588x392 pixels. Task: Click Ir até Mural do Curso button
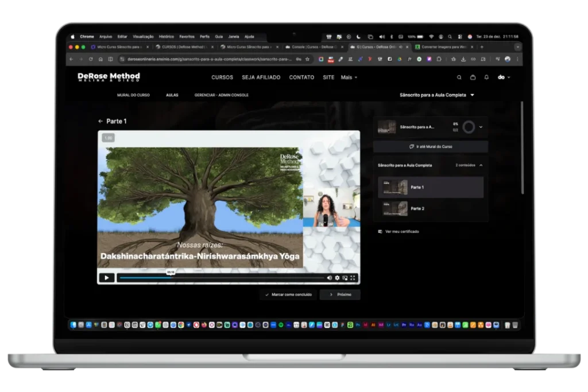[x=431, y=146]
